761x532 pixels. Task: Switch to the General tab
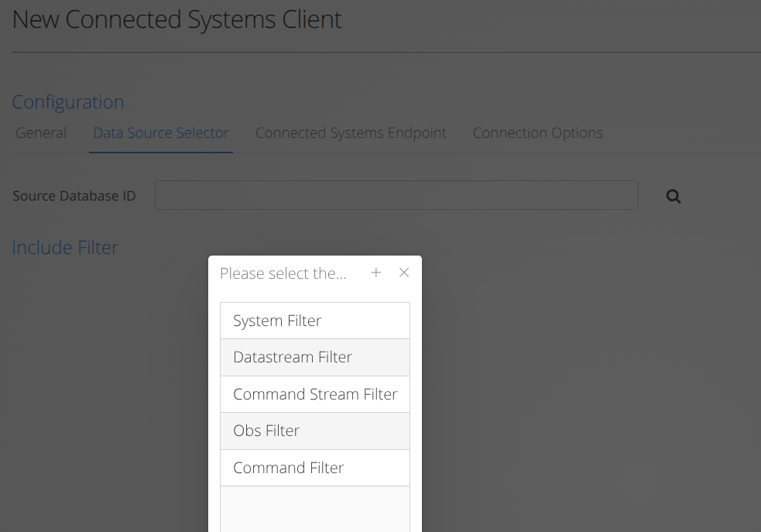[x=41, y=133]
